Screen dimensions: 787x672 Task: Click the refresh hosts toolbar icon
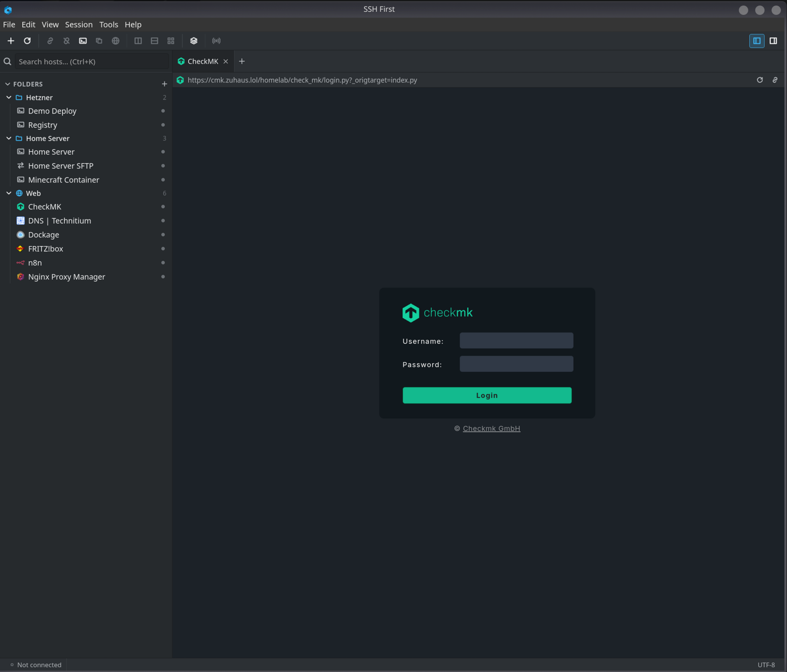[x=27, y=41]
